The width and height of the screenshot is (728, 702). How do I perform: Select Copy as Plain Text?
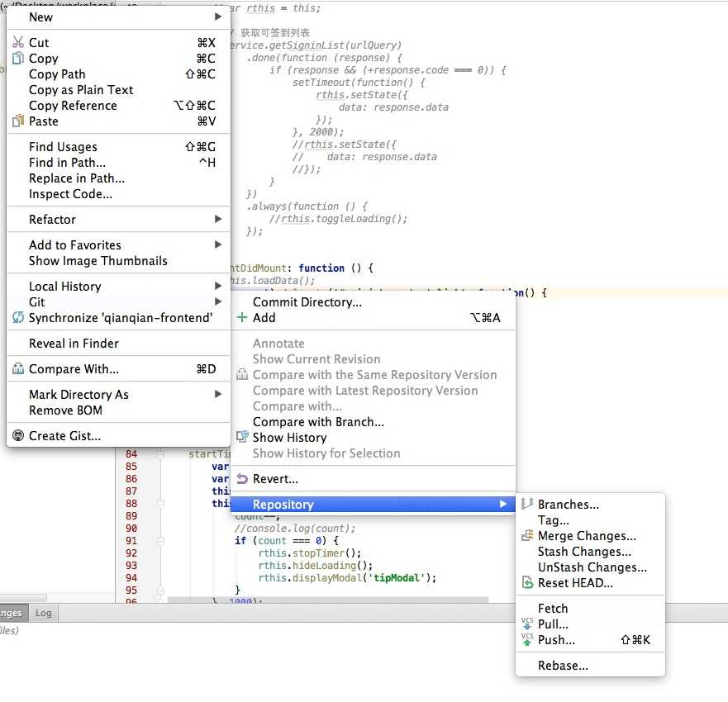pyautogui.click(x=118, y=89)
